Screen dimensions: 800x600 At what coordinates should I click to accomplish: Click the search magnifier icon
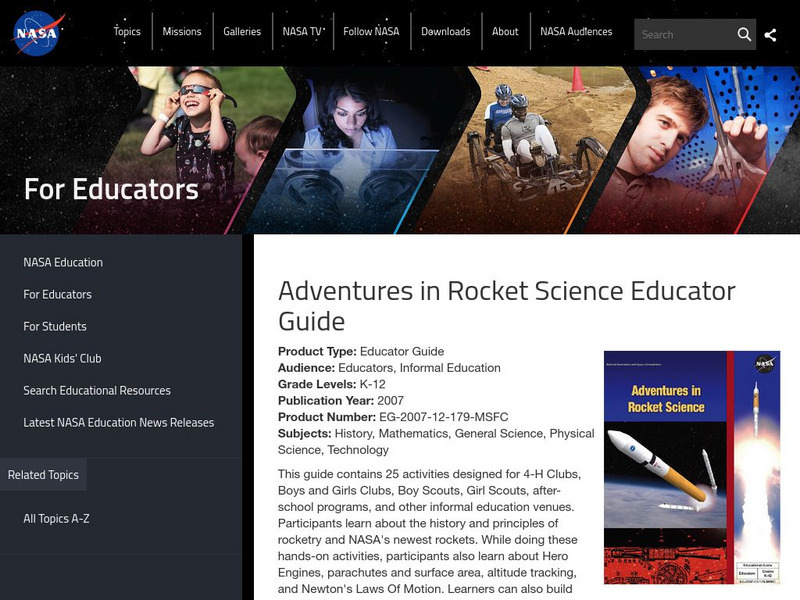[x=745, y=33]
